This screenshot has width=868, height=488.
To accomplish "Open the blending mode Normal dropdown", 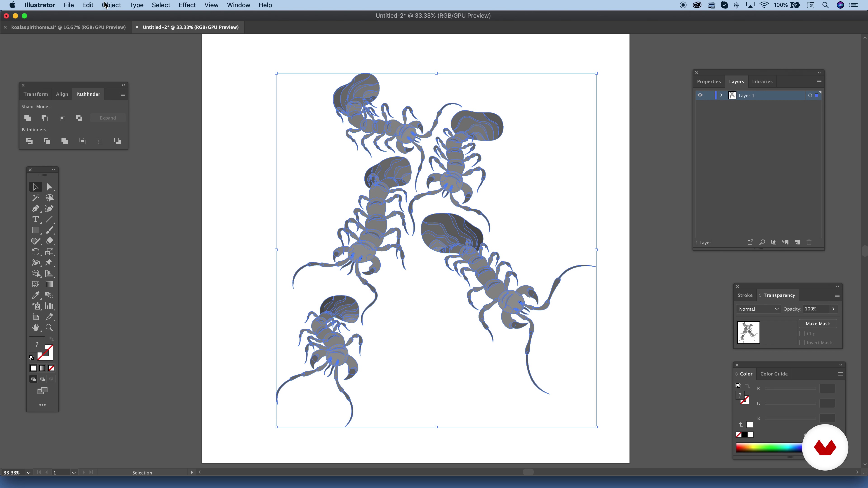I will [x=758, y=309].
